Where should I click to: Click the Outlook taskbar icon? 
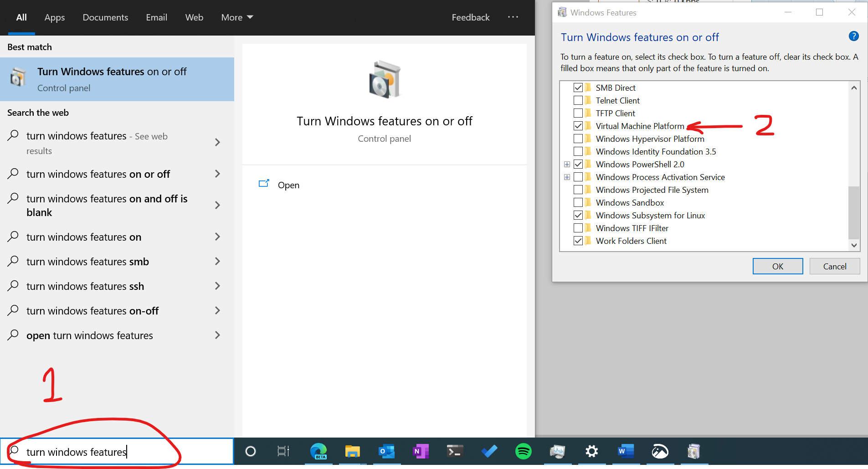386,452
